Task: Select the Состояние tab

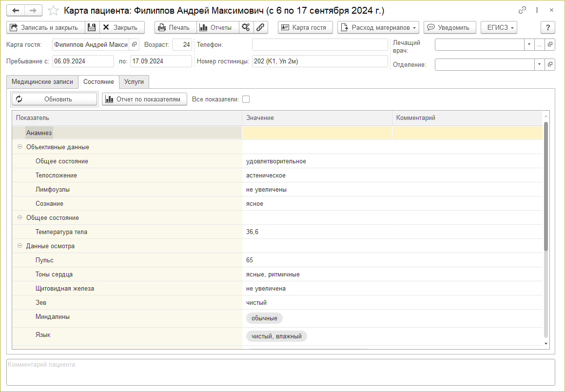Action: pyautogui.click(x=99, y=82)
